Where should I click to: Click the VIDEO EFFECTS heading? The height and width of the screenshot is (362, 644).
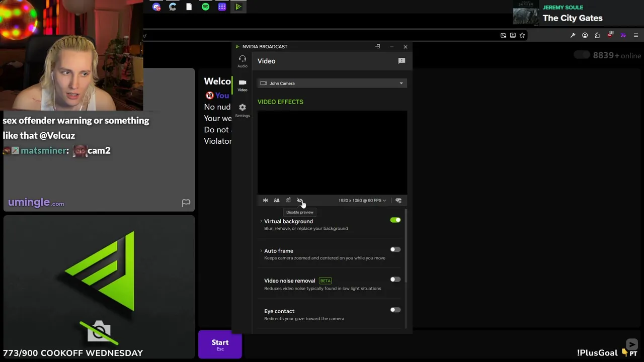click(x=280, y=102)
